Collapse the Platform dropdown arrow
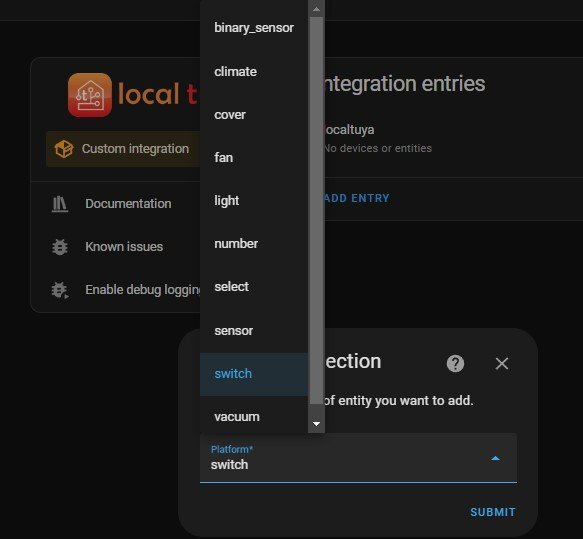The width and height of the screenshot is (583, 539). pyautogui.click(x=495, y=458)
